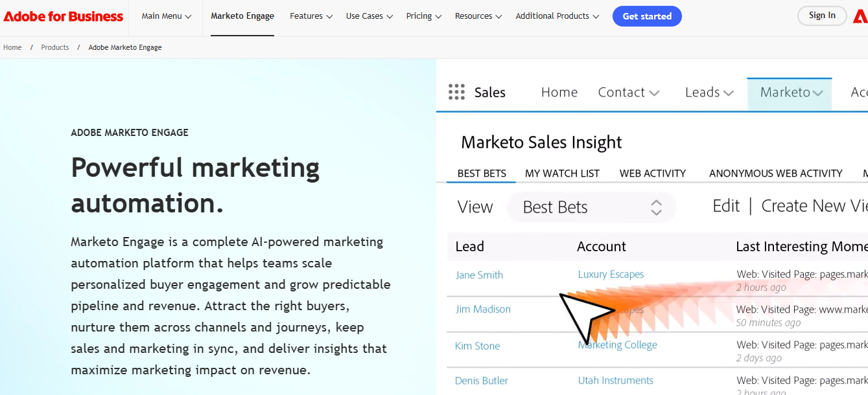Select the Marketo Engage nav item
Viewport: 868px width, 395px height.
pyautogui.click(x=242, y=16)
